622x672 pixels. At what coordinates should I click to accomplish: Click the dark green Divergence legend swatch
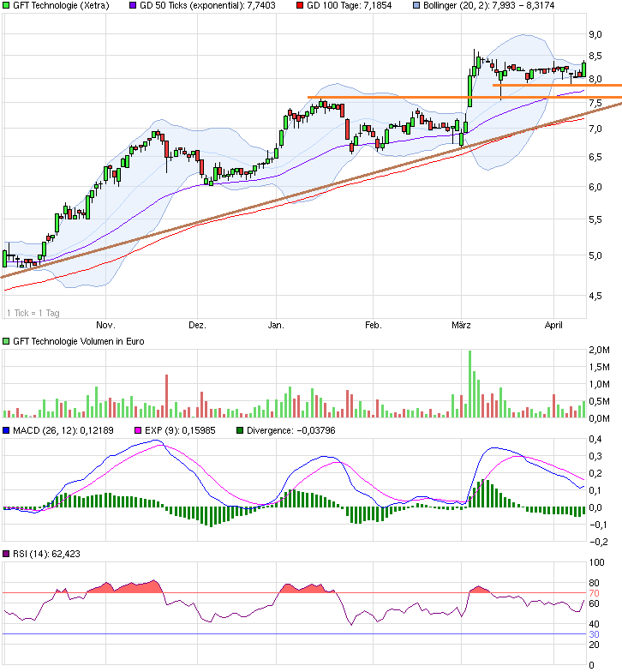point(240,430)
